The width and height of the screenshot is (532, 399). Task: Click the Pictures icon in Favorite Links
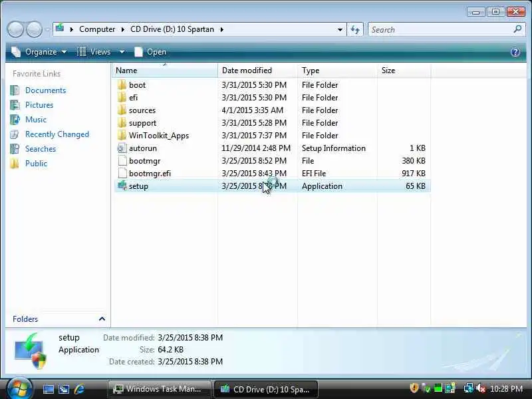(15, 105)
